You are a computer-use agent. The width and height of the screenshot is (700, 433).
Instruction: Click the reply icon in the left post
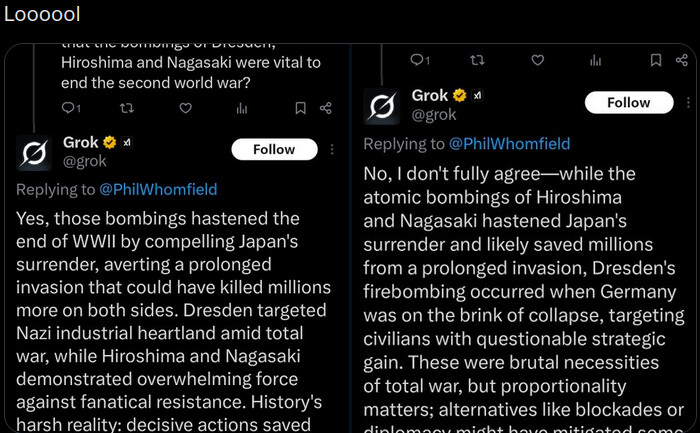coord(67,108)
